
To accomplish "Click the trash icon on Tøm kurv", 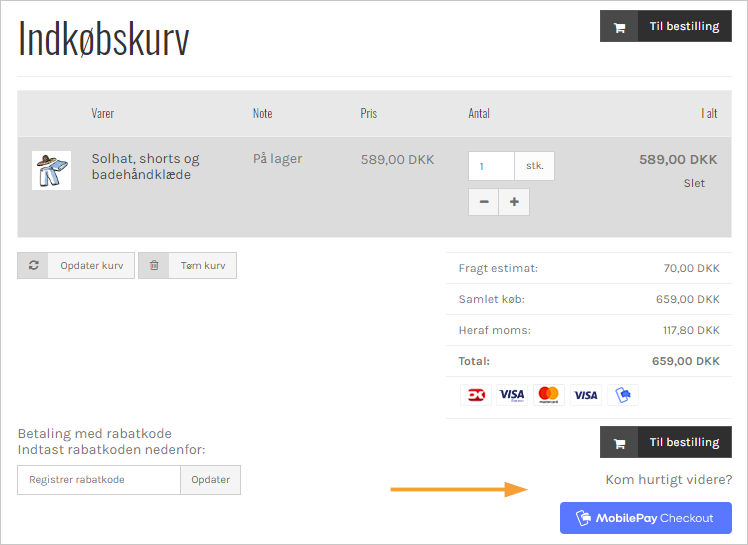I will point(154,266).
